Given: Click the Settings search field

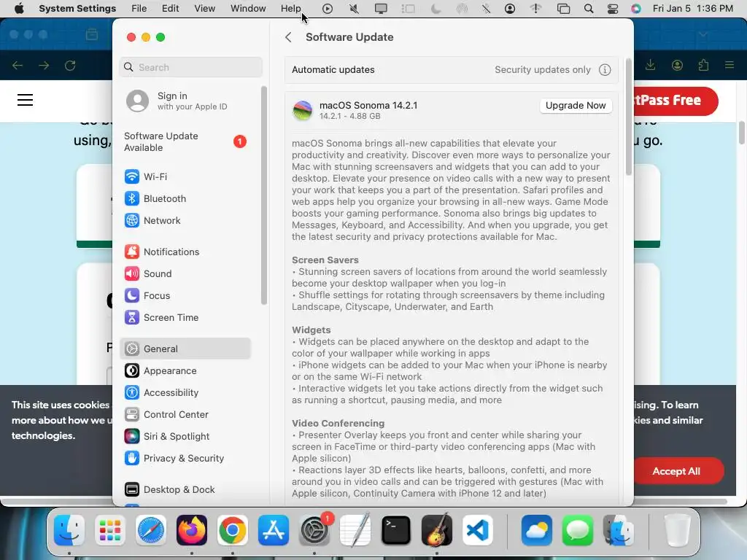Looking at the screenshot, I should [190, 68].
